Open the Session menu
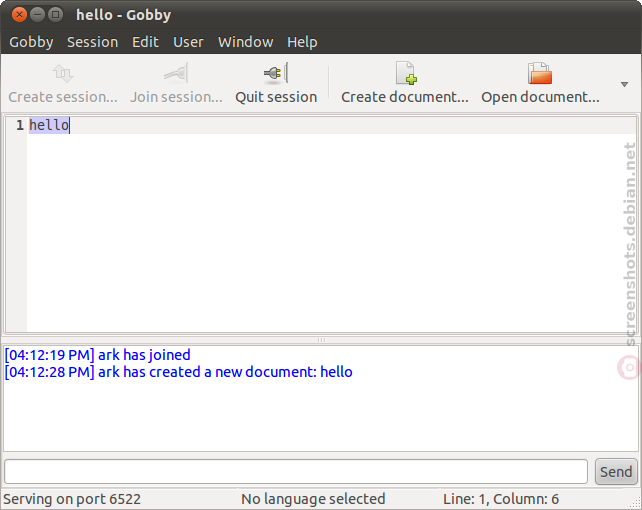 coord(93,42)
